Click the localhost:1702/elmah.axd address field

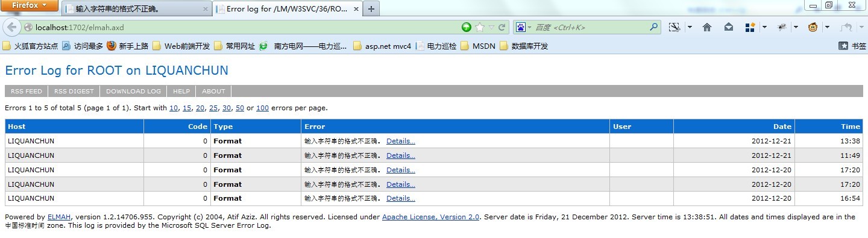pos(241,27)
